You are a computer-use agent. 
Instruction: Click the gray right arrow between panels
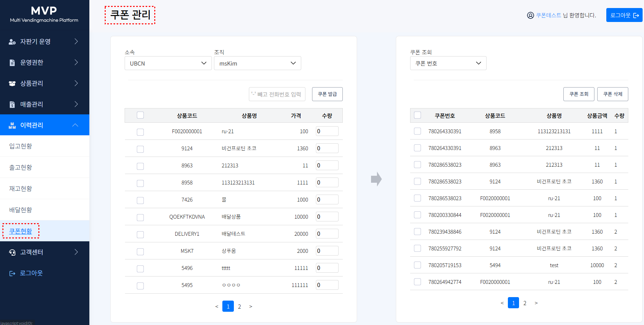click(x=376, y=179)
